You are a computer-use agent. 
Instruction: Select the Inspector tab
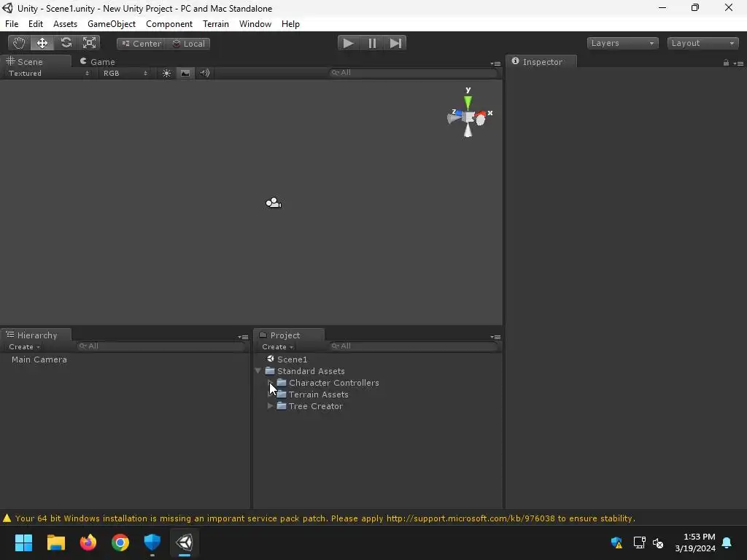pyautogui.click(x=541, y=61)
